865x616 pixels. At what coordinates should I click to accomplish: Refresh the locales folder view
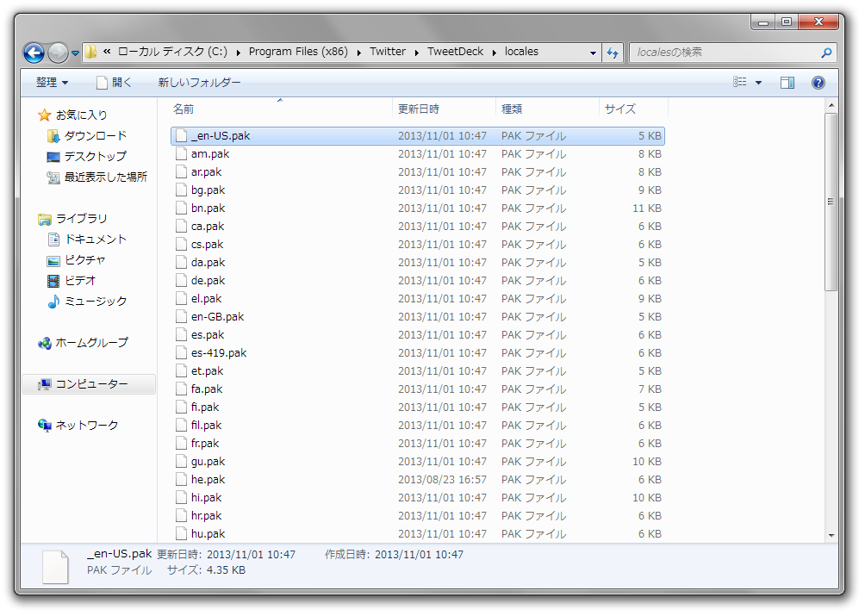pyautogui.click(x=613, y=53)
